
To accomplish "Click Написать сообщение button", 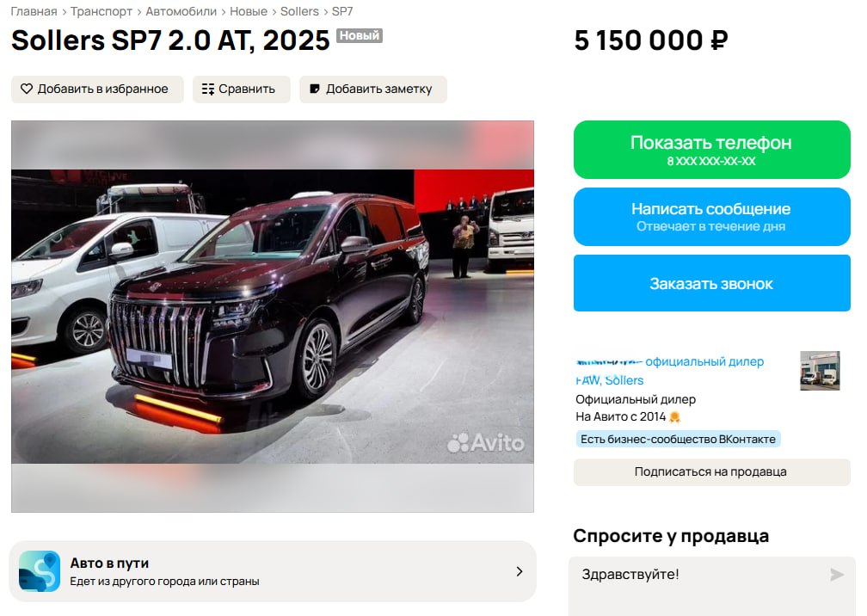I will click(711, 217).
